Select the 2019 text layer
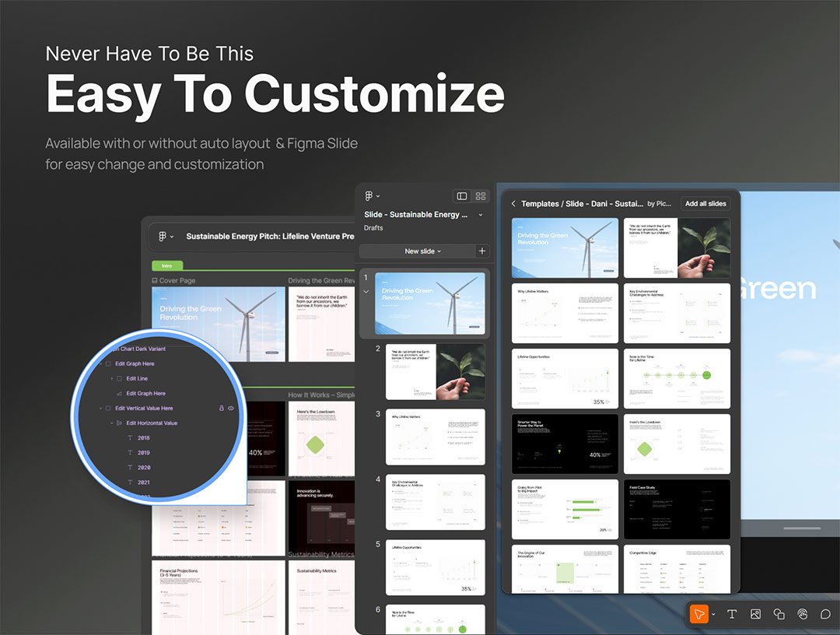This screenshot has height=635, width=840. pos(144,452)
